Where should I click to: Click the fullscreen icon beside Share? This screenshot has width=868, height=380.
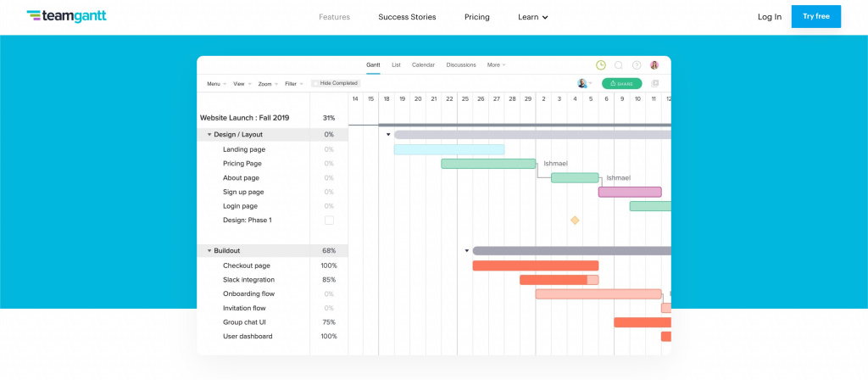654,84
